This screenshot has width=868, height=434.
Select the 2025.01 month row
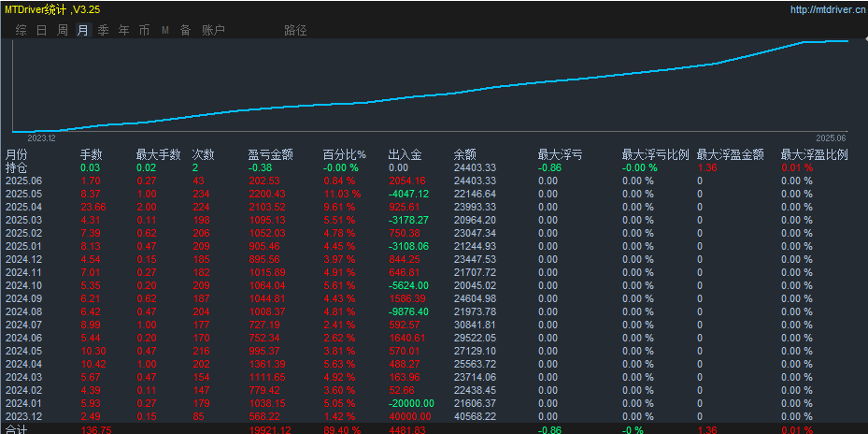click(434, 246)
